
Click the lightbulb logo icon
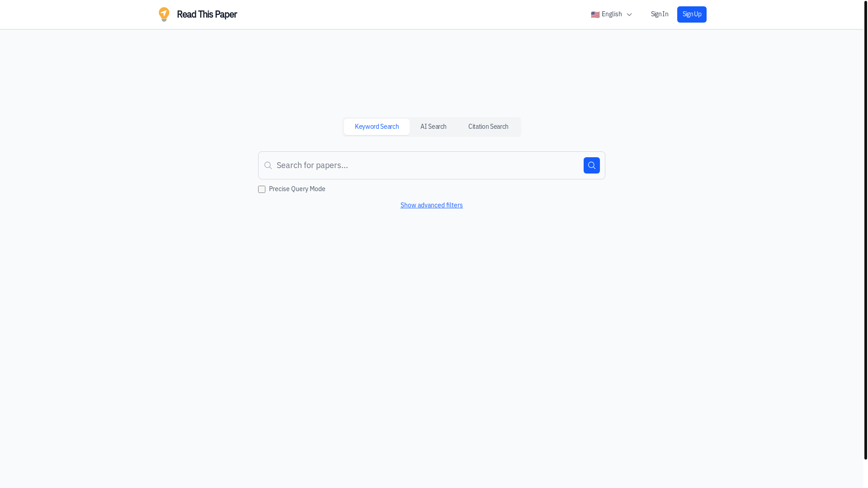coord(164,14)
